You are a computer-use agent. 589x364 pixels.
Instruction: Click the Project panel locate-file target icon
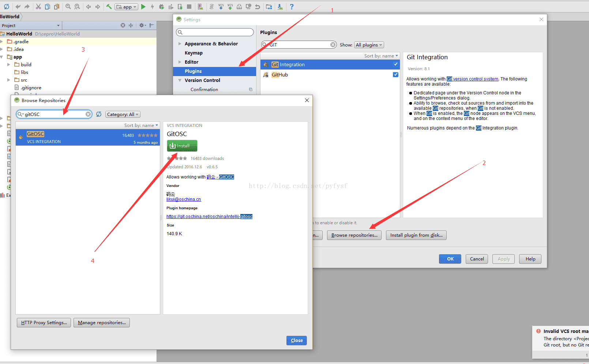[x=123, y=25]
